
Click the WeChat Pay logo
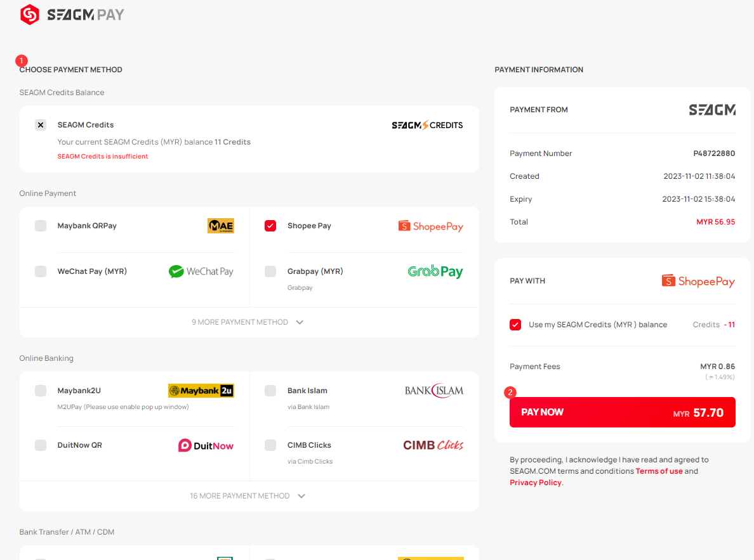tap(201, 271)
